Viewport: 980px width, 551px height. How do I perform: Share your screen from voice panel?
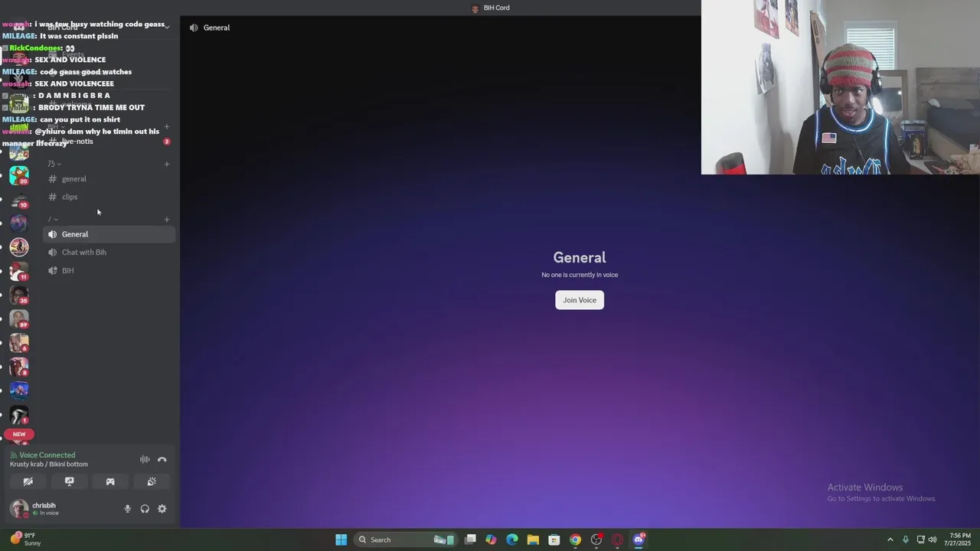70,481
